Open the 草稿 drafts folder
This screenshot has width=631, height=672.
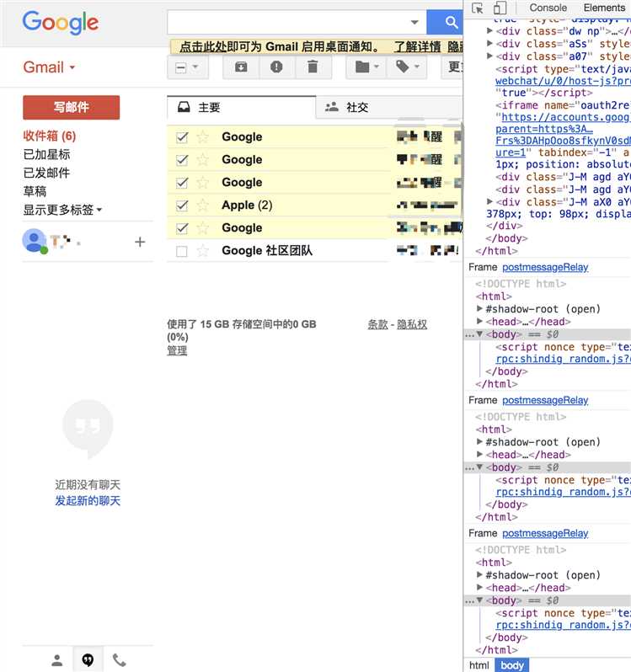[35, 191]
